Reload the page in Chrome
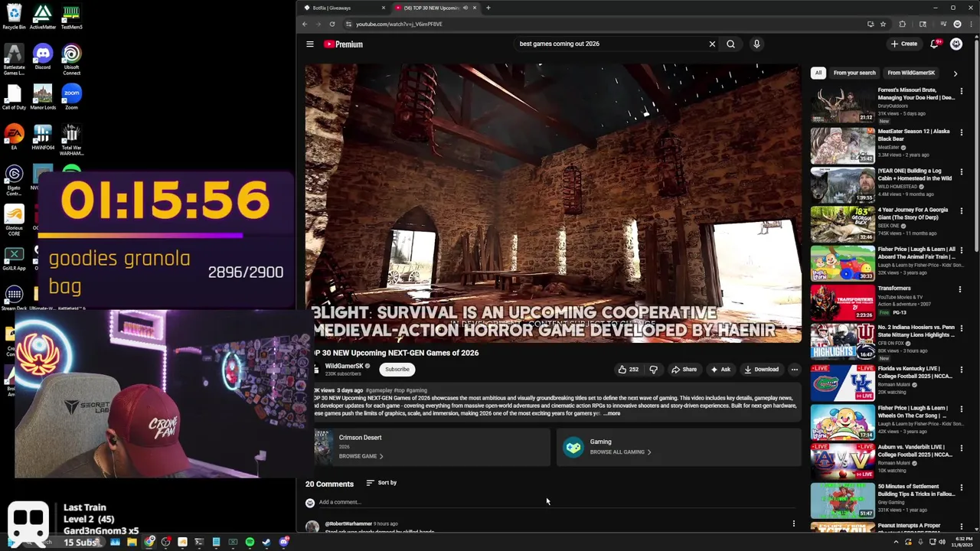 point(332,24)
